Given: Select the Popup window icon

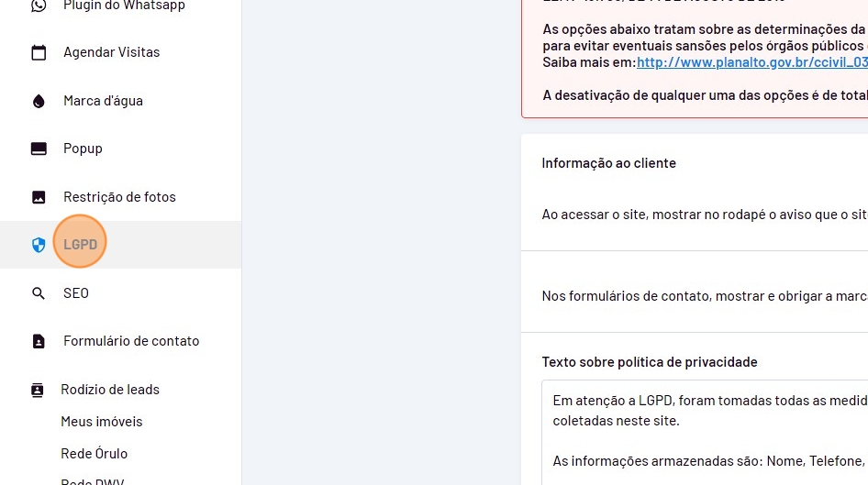Looking at the screenshot, I should coord(39,149).
